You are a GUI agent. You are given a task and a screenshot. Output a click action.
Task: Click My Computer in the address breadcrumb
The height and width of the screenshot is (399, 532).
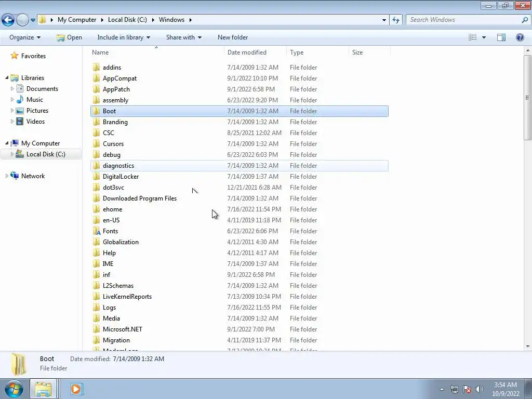click(x=77, y=20)
